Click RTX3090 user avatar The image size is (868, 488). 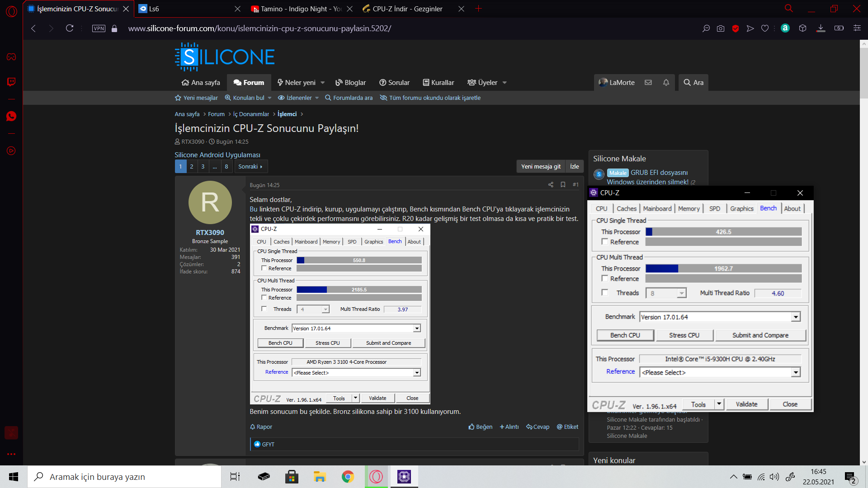tap(210, 202)
